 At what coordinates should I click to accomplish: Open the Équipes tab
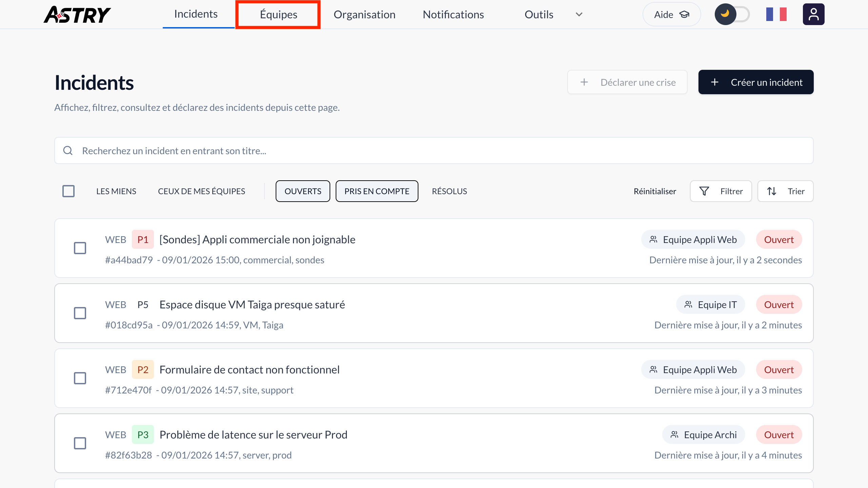(278, 14)
